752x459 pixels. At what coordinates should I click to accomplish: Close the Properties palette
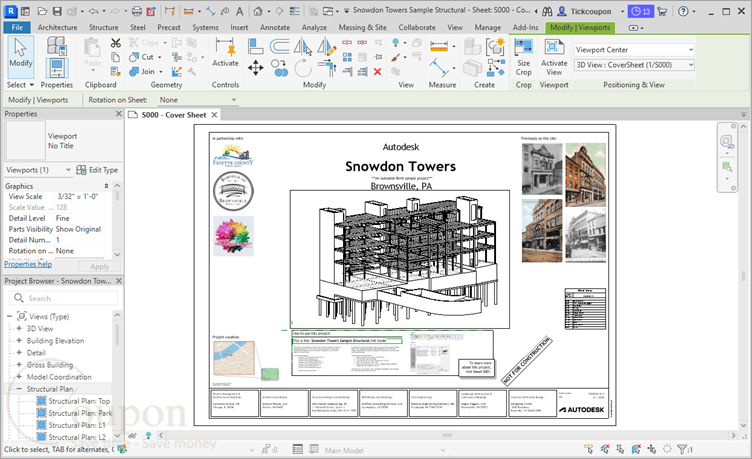click(118, 114)
